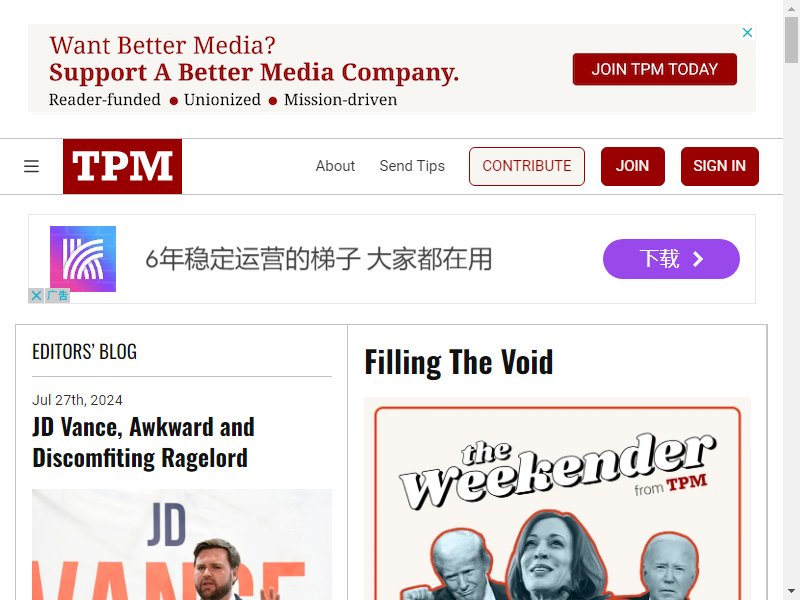Open the hamburger navigation menu
Screen dimensions: 800x600
point(31,166)
